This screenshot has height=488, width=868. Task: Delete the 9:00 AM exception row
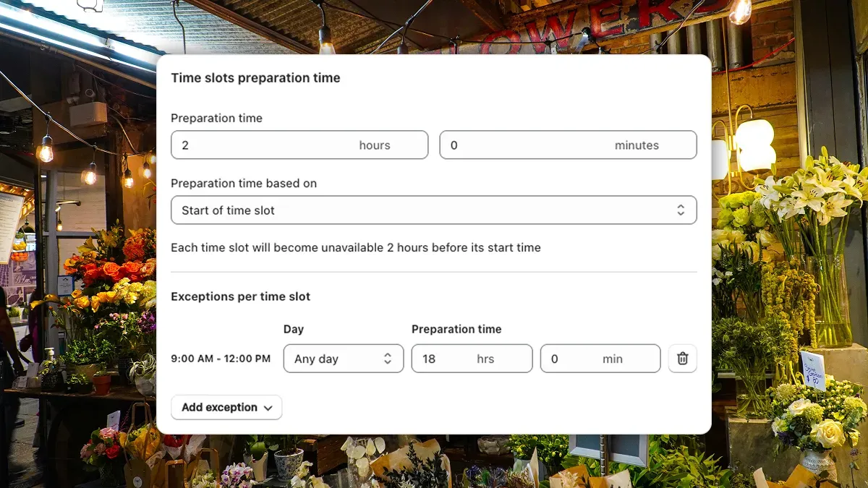tap(682, 358)
